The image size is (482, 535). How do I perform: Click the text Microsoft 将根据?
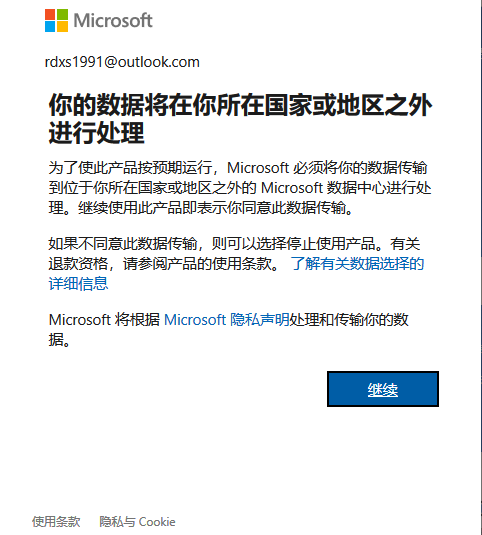pos(104,320)
